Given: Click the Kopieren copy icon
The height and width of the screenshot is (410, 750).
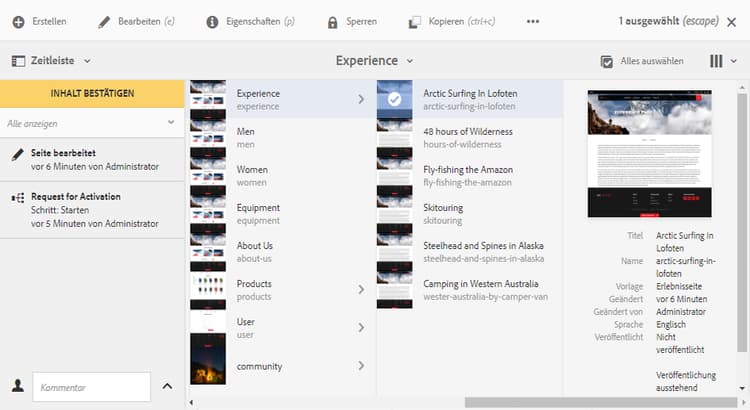Looking at the screenshot, I should 415,22.
